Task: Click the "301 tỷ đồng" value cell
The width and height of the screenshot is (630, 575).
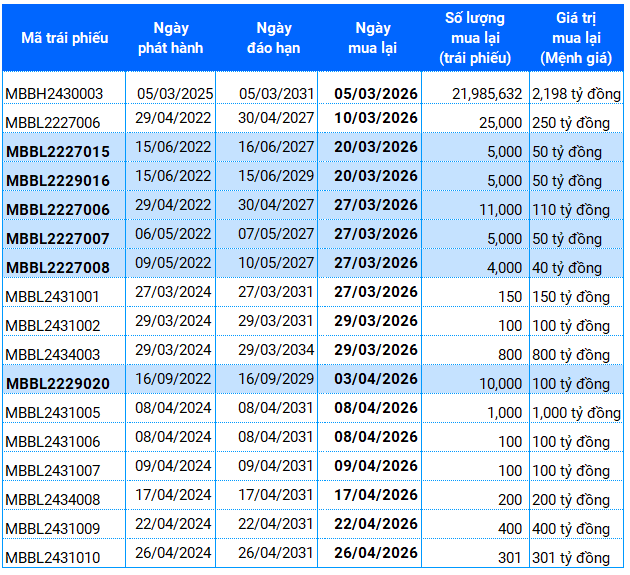Action: point(571,558)
